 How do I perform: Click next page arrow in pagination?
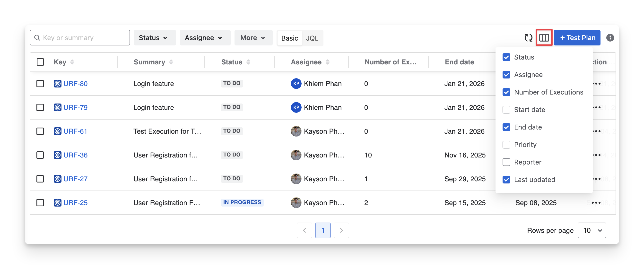(341, 230)
